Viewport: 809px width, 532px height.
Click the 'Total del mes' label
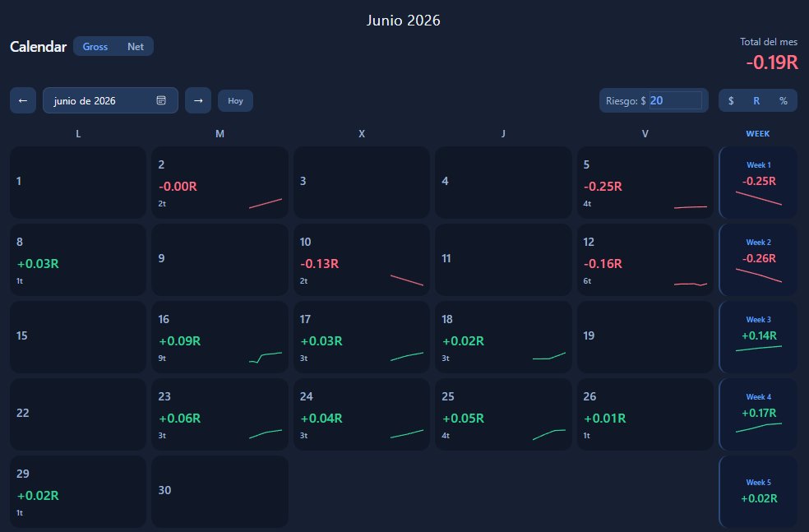tap(768, 42)
